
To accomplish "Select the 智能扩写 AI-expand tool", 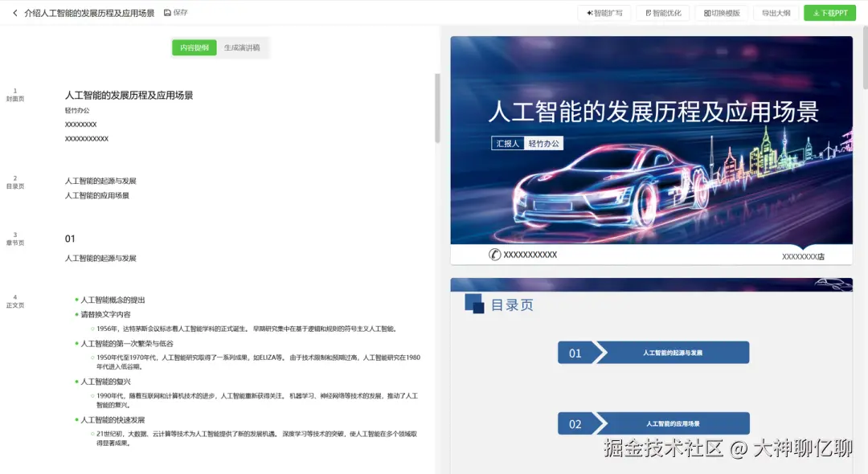I will [604, 13].
